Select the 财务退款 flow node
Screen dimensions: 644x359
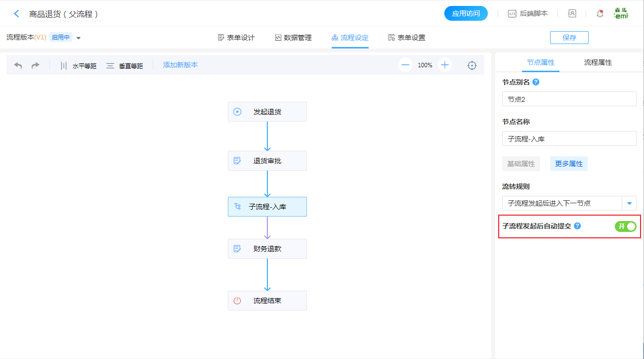[267, 249]
